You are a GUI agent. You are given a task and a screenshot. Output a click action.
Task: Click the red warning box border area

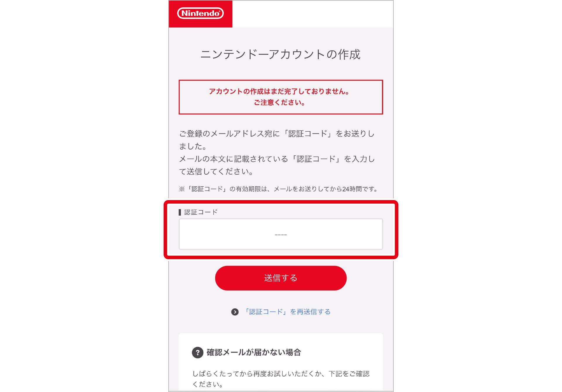pyautogui.click(x=281, y=81)
